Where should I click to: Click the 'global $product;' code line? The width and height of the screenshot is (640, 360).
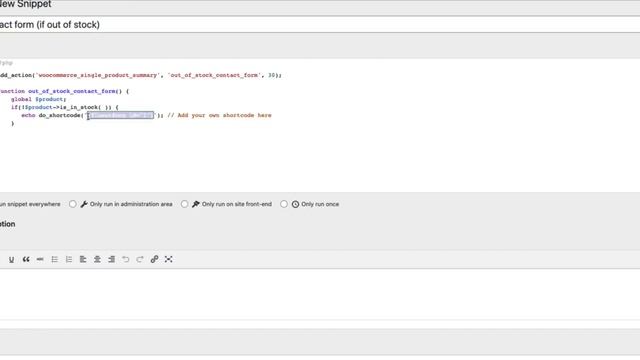coord(38,99)
